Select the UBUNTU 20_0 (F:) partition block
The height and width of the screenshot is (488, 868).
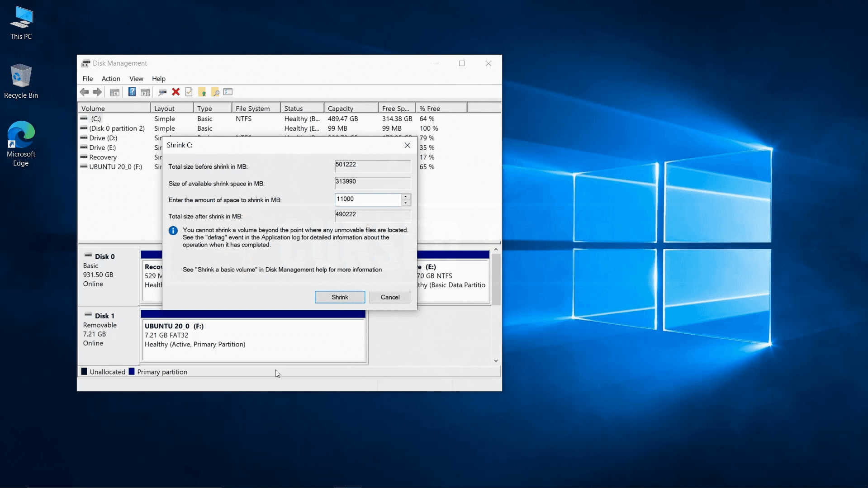coord(253,336)
